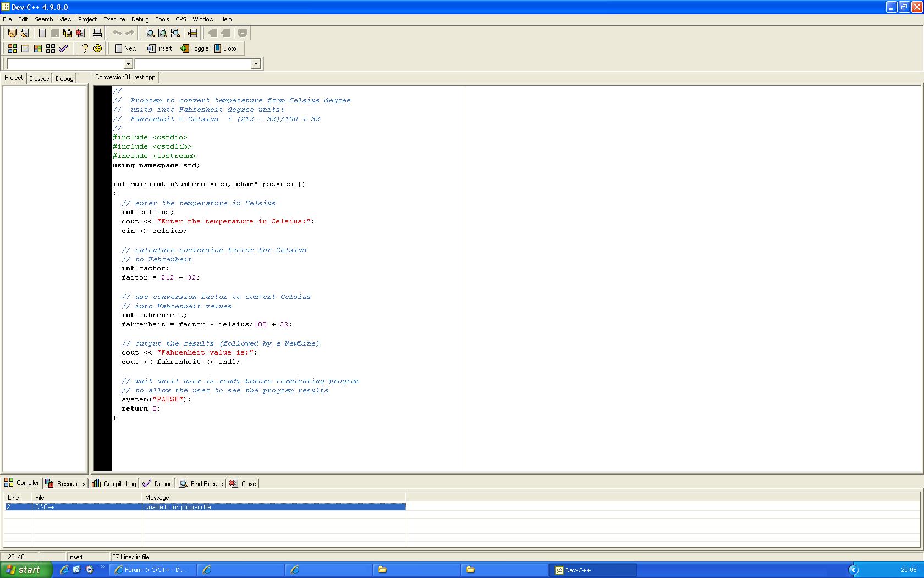Click the New button
Viewport: 924px width, 578px height.
click(126, 48)
